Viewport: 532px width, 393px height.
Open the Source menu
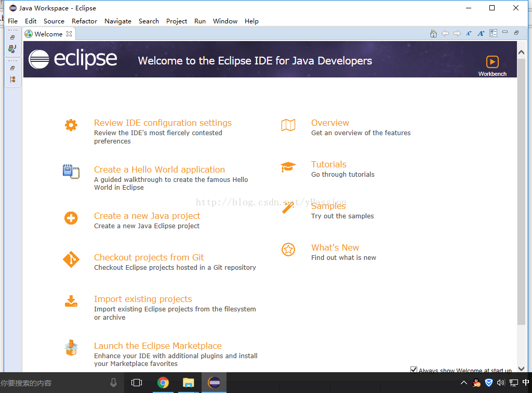pyautogui.click(x=54, y=21)
